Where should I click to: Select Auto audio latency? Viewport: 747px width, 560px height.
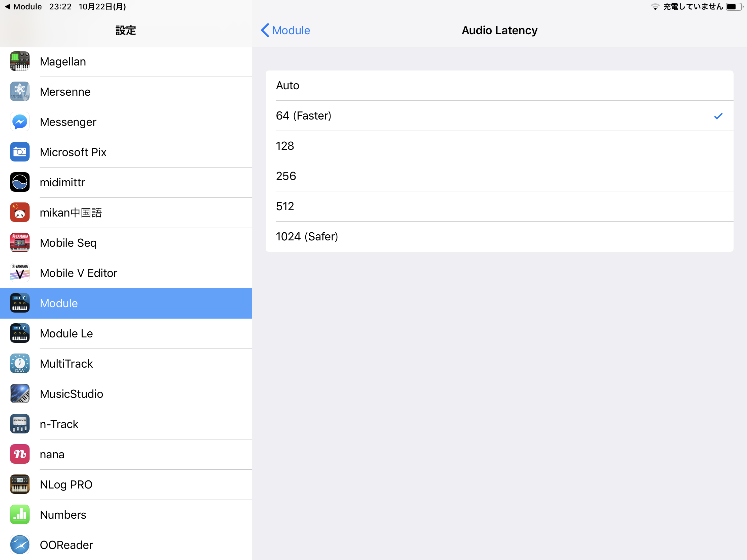499,85
